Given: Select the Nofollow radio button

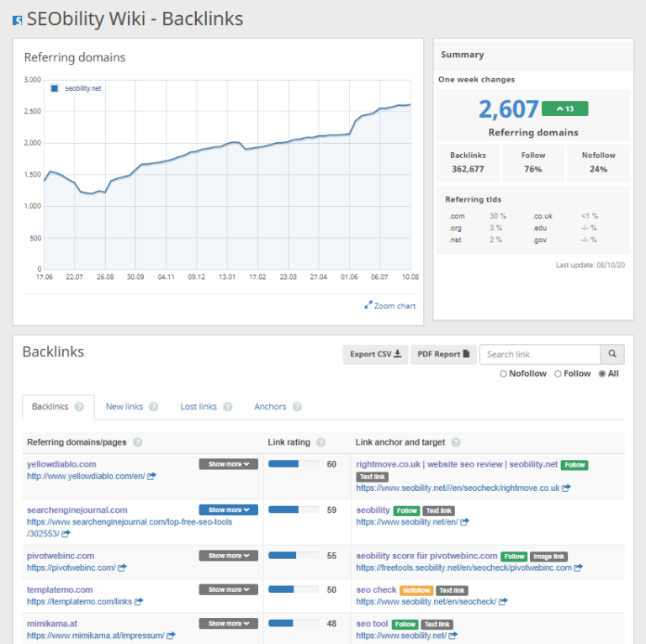Looking at the screenshot, I should point(504,373).
